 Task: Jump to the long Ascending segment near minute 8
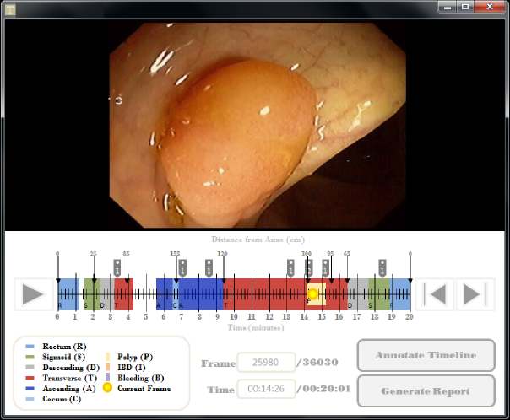click(201, 294)
